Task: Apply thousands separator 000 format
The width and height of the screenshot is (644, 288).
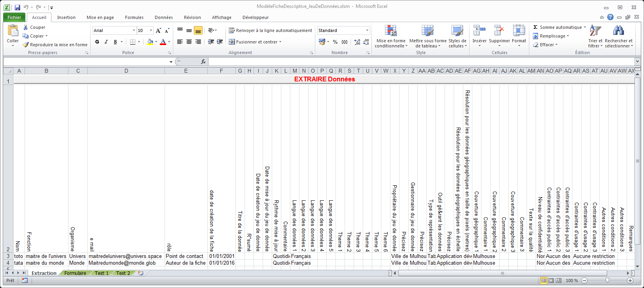Action: [x=345, y=42]
